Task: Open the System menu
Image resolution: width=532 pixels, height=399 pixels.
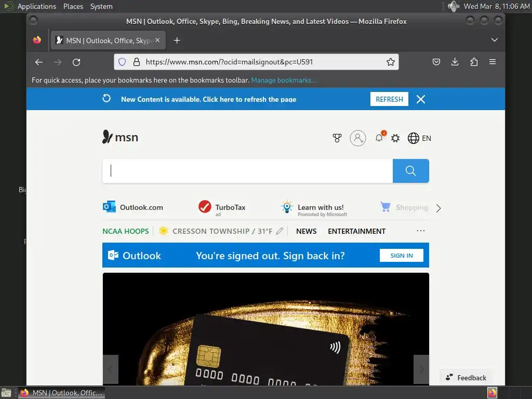Action: pyautogui.click(x=101, y=6)
